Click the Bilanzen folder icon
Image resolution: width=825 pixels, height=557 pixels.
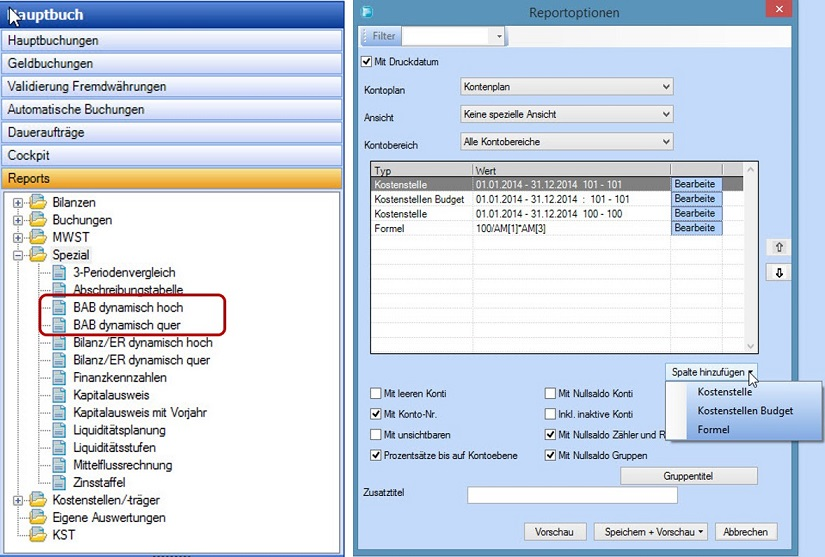click(x=39, y=203)
